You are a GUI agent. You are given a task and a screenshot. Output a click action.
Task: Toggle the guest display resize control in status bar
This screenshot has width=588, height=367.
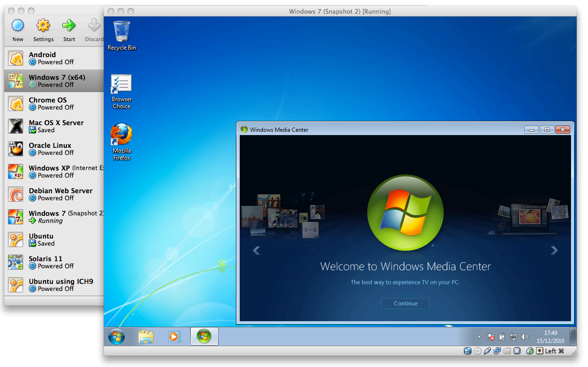(539, 351)
